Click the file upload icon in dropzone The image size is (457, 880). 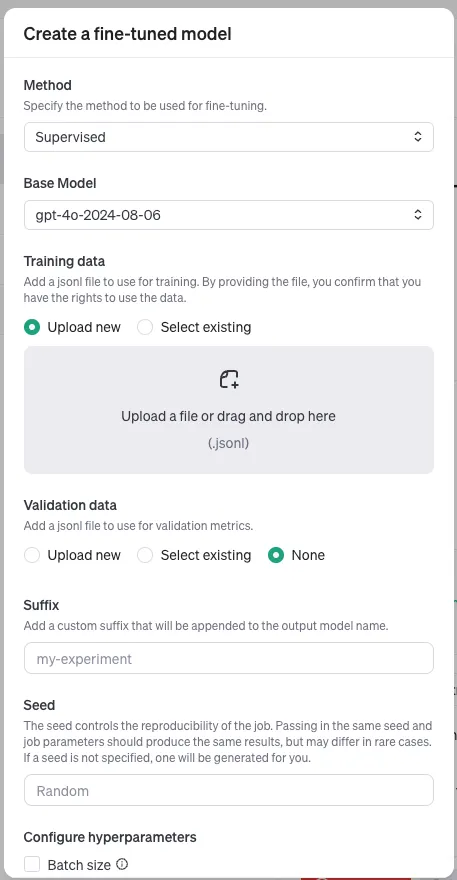coord(229,379)
